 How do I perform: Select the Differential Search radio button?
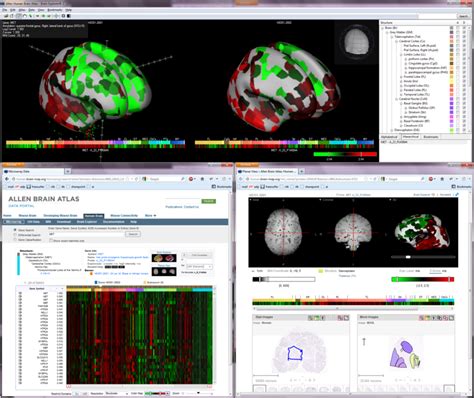15,235
